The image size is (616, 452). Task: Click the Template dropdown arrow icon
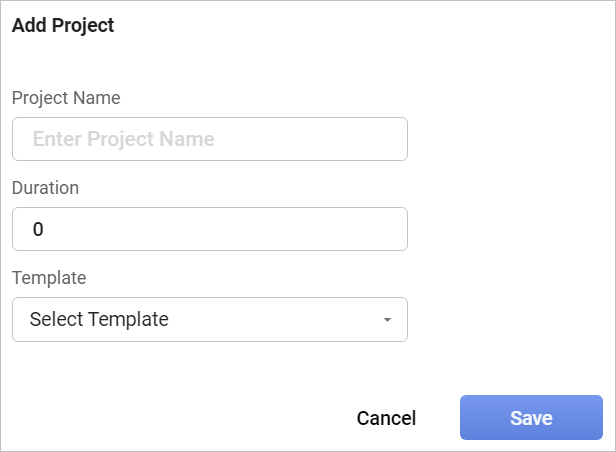click(x=387, y=320)
